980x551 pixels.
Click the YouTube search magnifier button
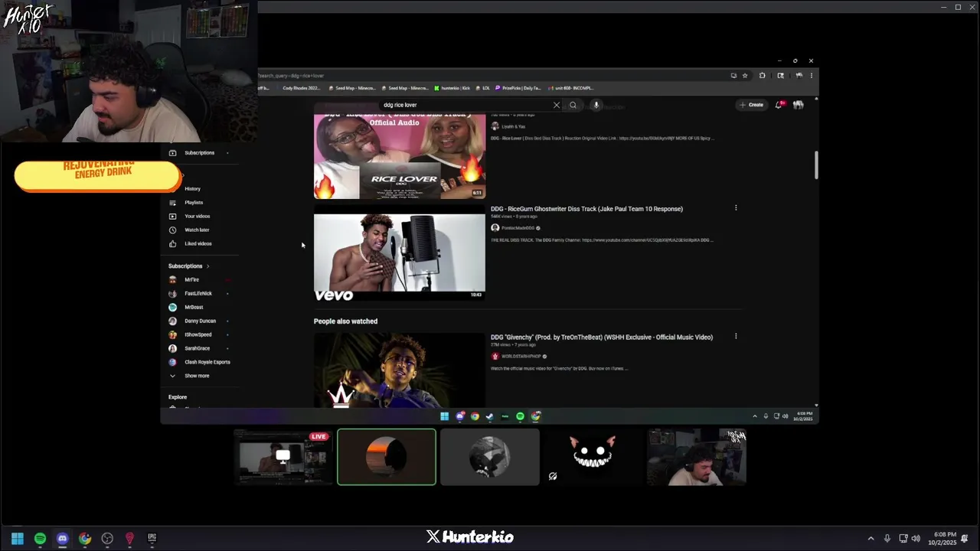(x=573, y=105)
